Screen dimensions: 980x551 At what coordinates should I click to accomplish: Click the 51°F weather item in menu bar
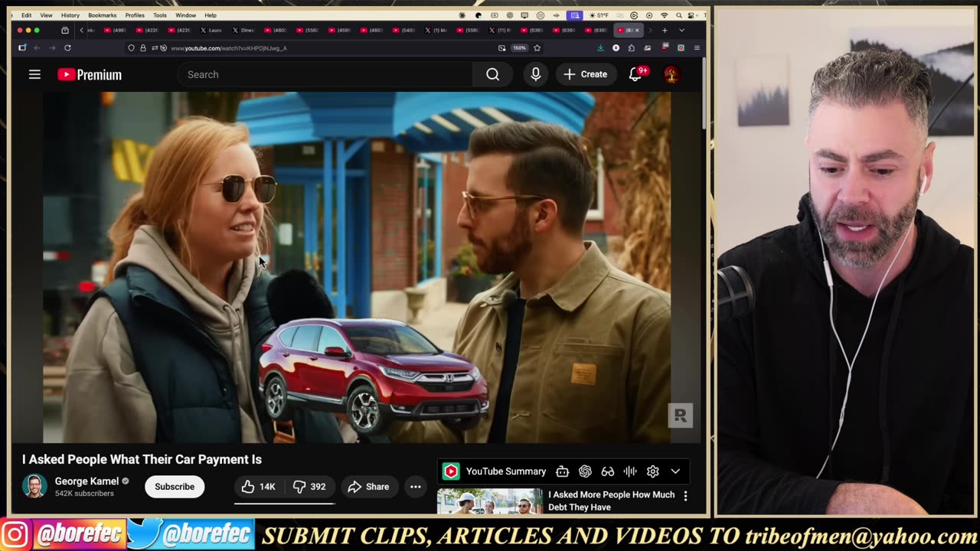tap(599, 15)
